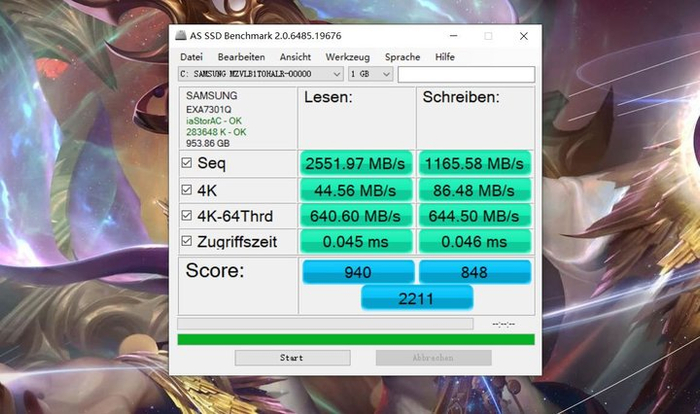Open the Datei menu
700x414 pixels.
tap(191, 57)
